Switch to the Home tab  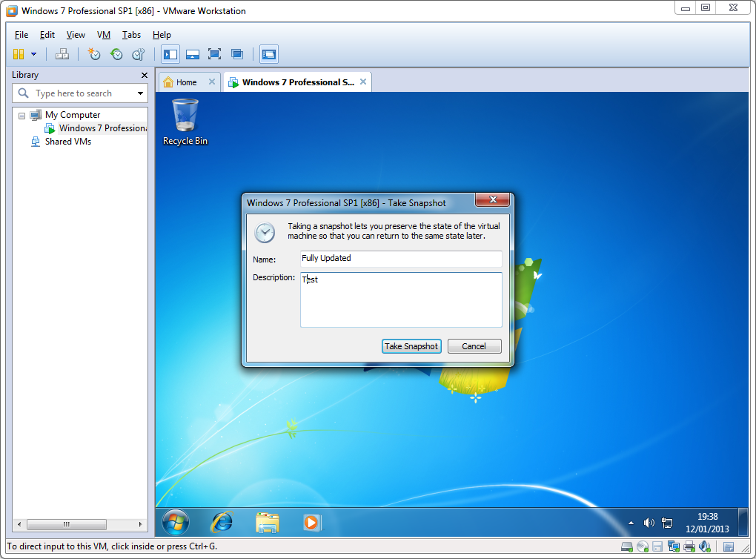pos(185,82)
